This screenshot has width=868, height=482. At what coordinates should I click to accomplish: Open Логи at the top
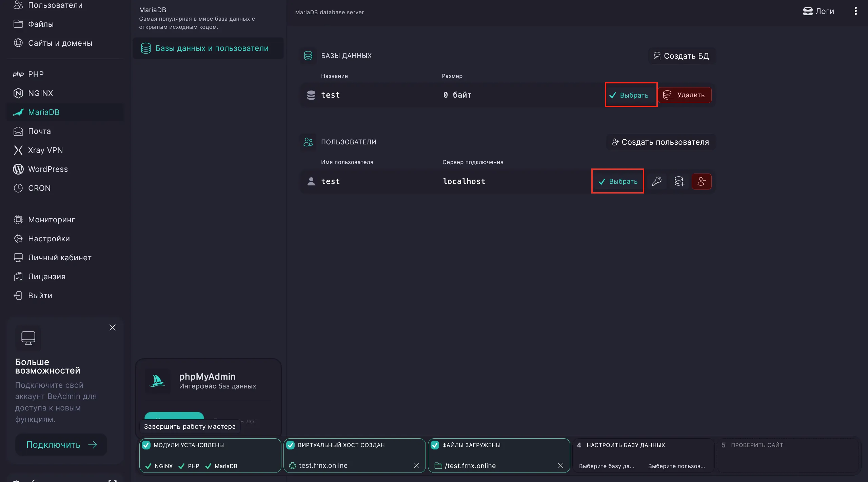(x=818, y=11)
